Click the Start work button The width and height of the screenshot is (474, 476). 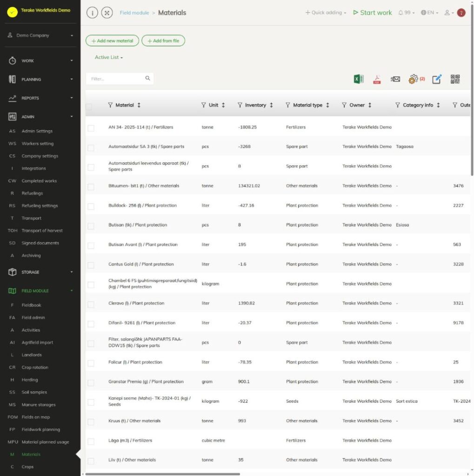pyautogui.click(x=373, y=13)
